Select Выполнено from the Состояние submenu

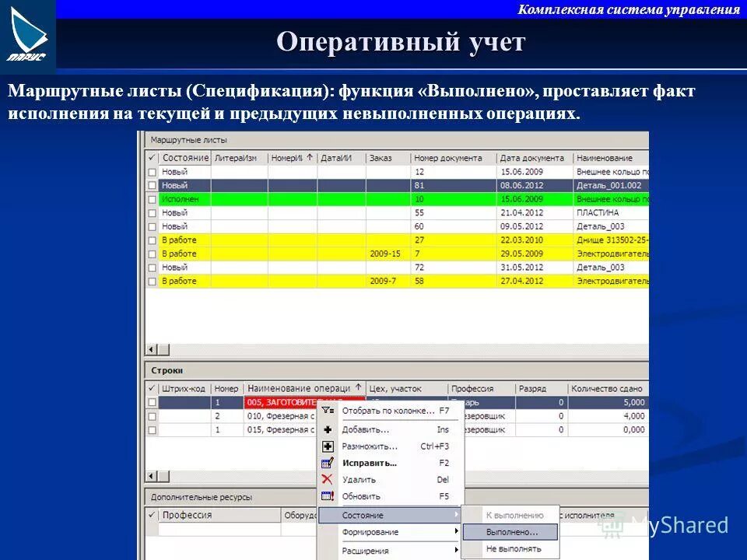tap(511, 531)
